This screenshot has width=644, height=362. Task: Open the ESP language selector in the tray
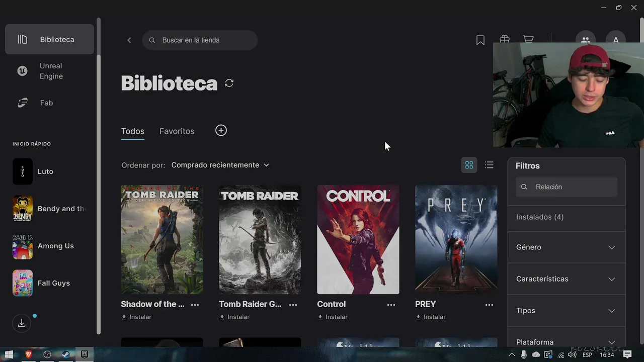587,355
